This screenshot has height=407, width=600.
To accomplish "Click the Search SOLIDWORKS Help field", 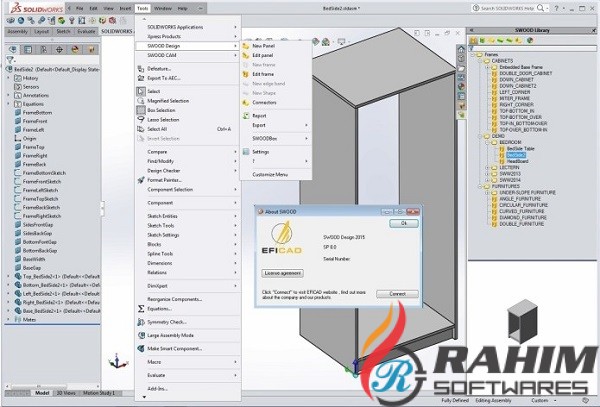I will [x=506, y=8].
